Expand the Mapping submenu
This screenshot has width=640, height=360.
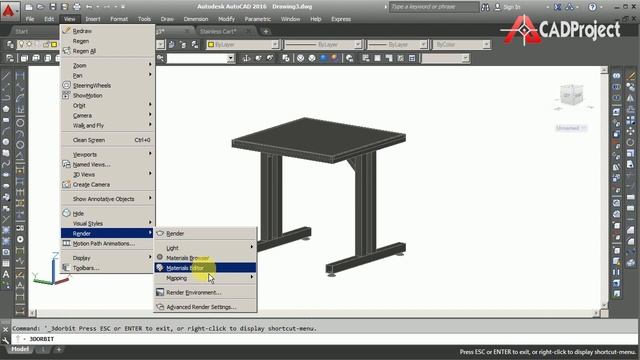(206, 278)
